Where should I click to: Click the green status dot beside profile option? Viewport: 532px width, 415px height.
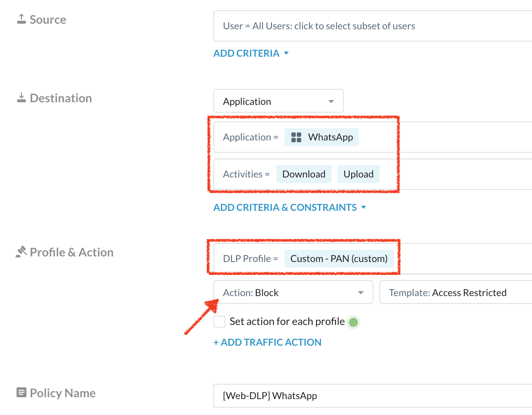coord(353,322)
